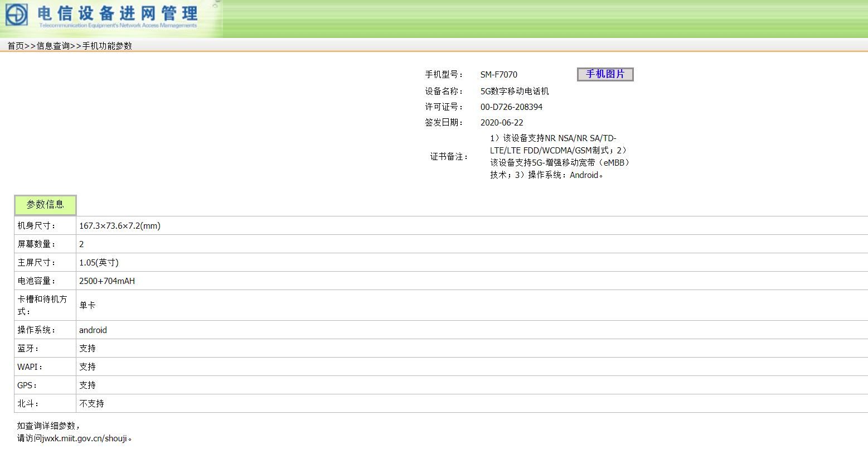Image resolution: width=868 pixels, height=458 pixels.
Task: Select issue date 2020-06-22
Action: pos(502,123)
